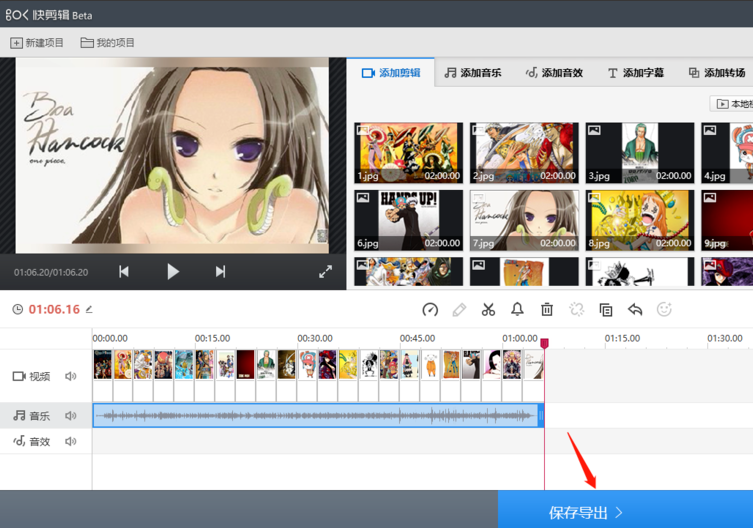The height and width of the screenshot is (528, 753).
Task: Undo last action with arrow icon
Action: pyautogui.click(x=635, y=310)
